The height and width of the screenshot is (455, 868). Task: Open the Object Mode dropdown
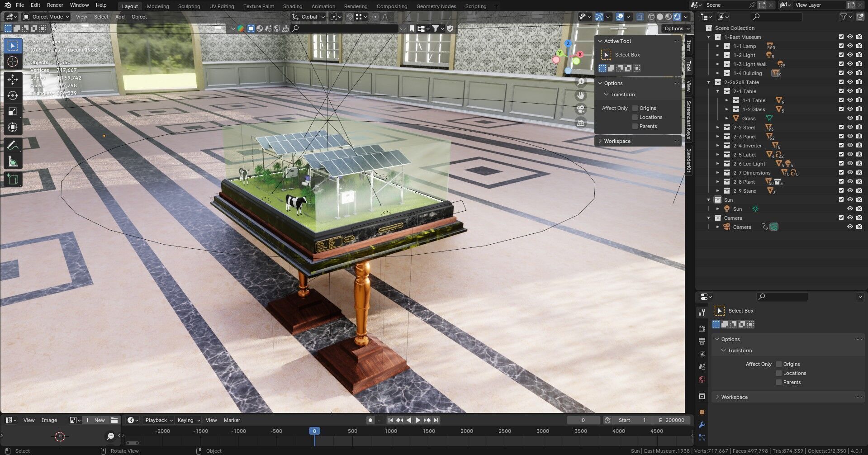(46, 17)
